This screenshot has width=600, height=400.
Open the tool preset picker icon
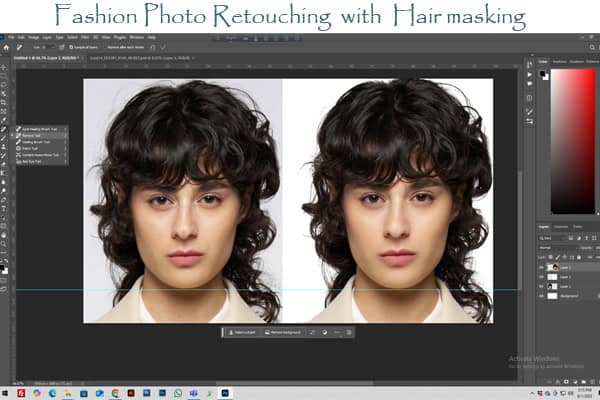[20, 47]
